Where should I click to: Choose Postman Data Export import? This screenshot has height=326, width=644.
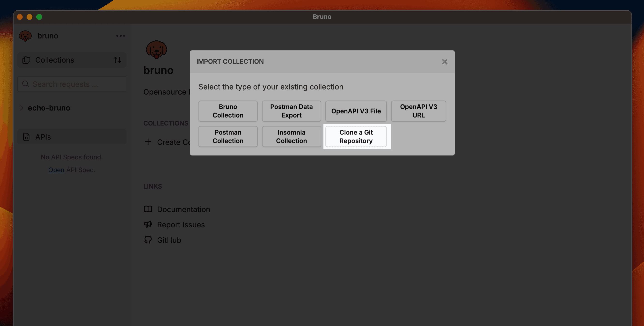(x=291, y=111)
